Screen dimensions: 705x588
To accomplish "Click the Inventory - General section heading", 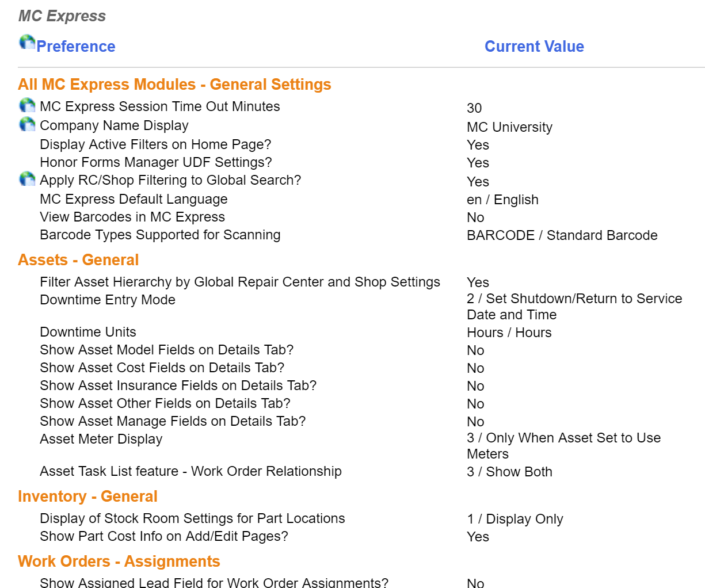I will coord(87,497).
